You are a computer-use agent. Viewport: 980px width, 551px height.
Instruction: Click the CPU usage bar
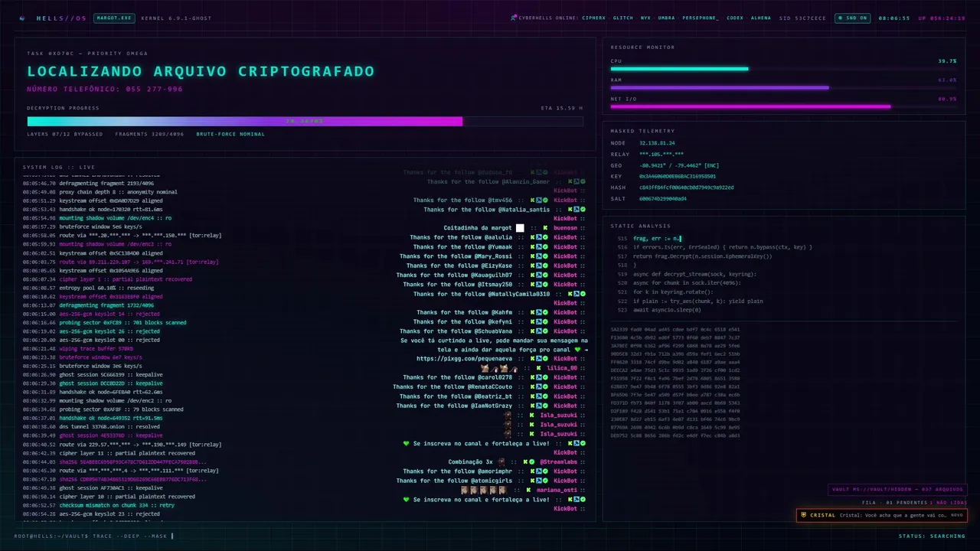coord(783,69)
